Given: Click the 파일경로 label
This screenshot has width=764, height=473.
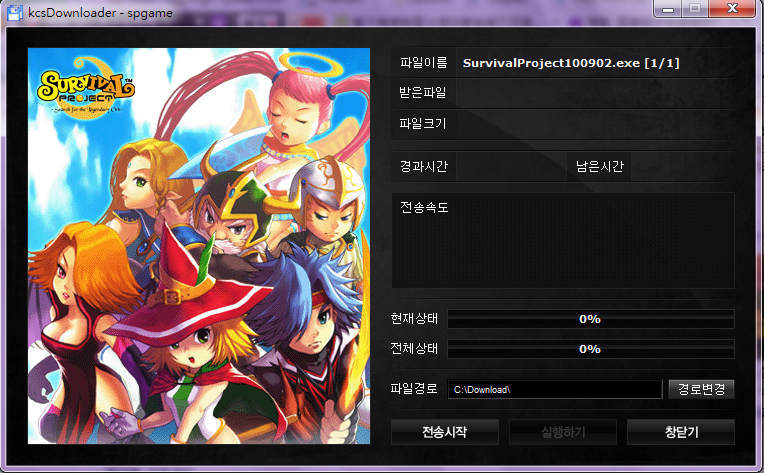Looking at the screenshot, I should tap(414, 388).
